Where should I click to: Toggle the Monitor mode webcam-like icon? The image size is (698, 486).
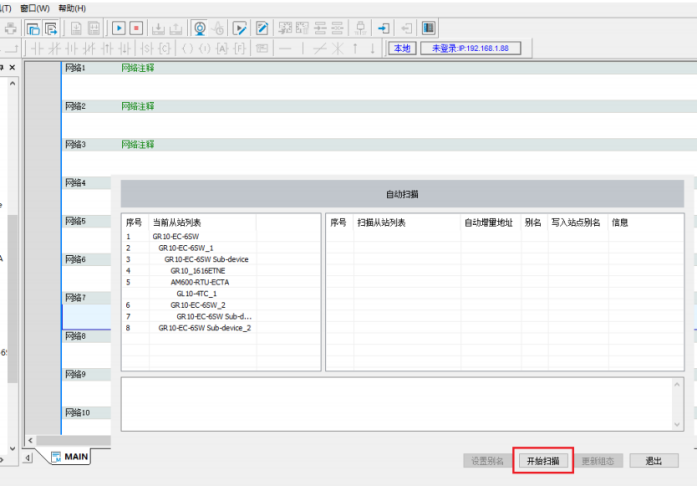tap(200, 28)
